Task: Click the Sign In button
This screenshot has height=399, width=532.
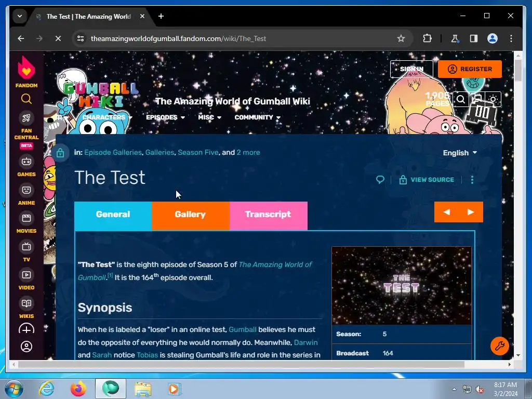Action: tap(411, 69)
